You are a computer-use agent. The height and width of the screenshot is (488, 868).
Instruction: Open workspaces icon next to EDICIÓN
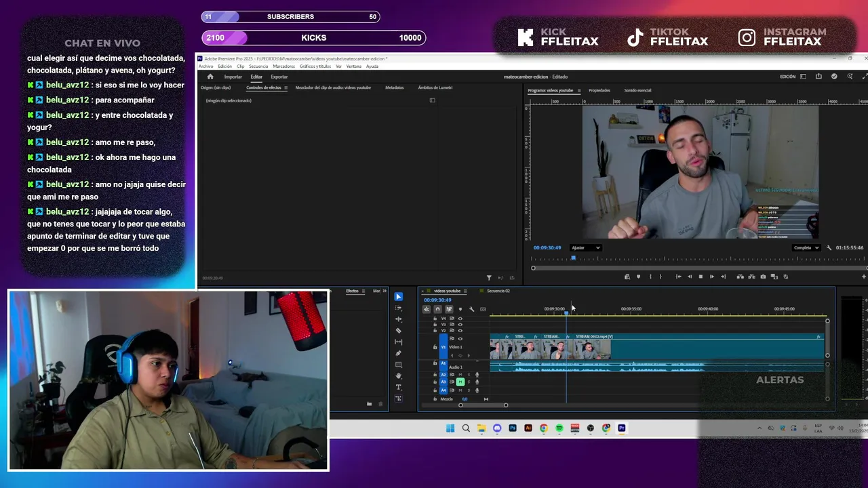click(803, 77)
